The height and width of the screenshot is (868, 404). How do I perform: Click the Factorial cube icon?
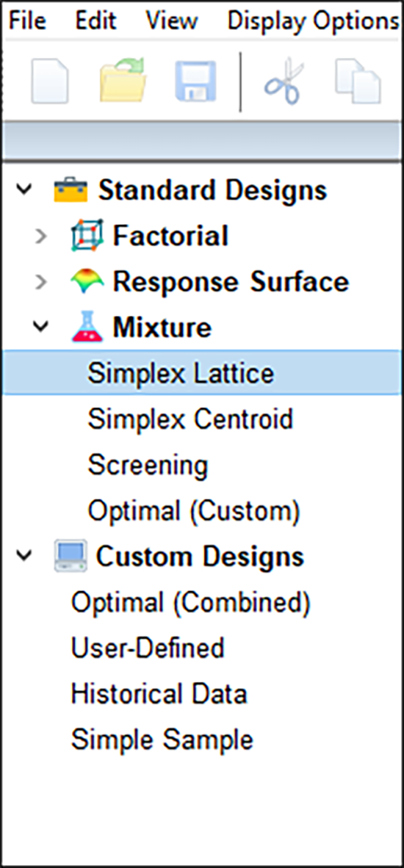pyautogui.click(x=87, y=236)
